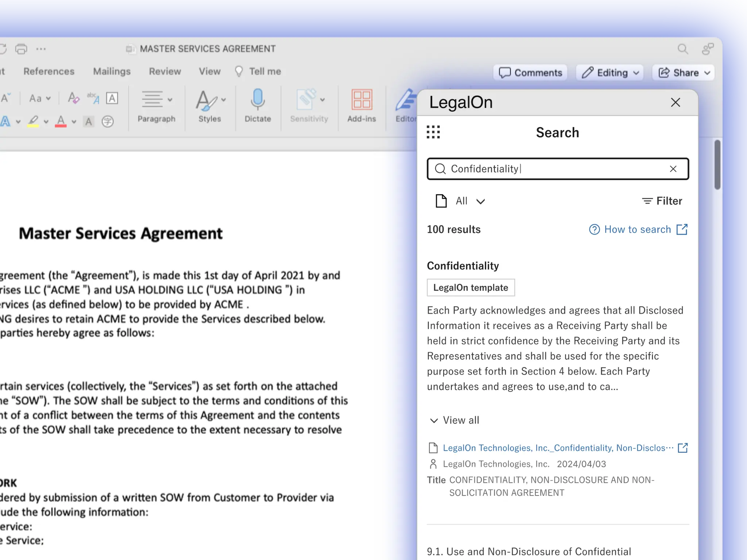This screenshot has height=560, width=747.
Task: Expand the Styles dropdown arrow
Action: 224,100
